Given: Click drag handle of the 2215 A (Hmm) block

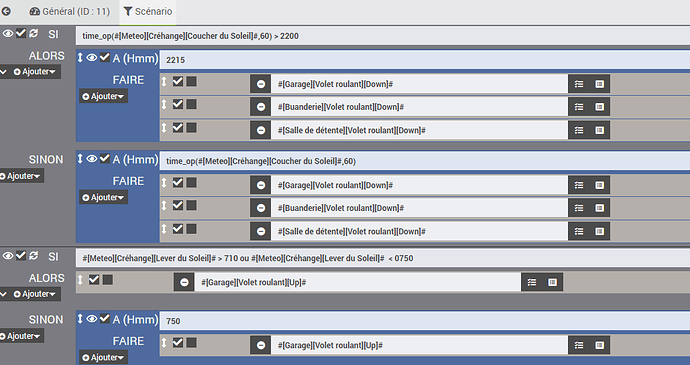Looking at the screenshot, I should click(80, 58).
